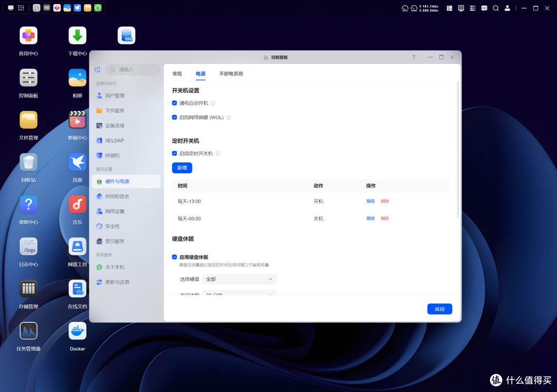
Task: Select 时间和语言 in the sidebar
Action: (126, 196)
